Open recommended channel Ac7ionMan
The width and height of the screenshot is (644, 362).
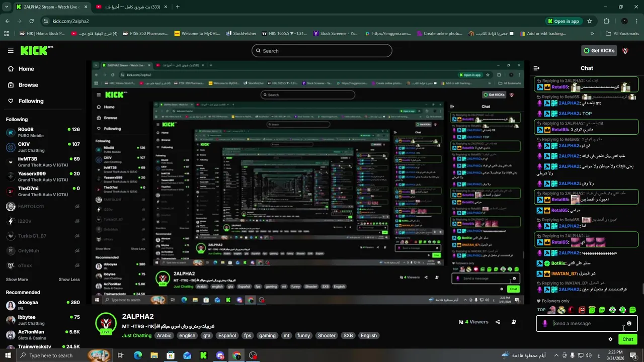[43, 334]
